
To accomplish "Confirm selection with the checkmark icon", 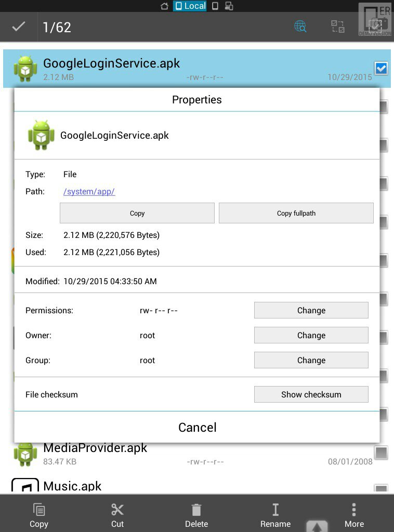I will 19,26.
